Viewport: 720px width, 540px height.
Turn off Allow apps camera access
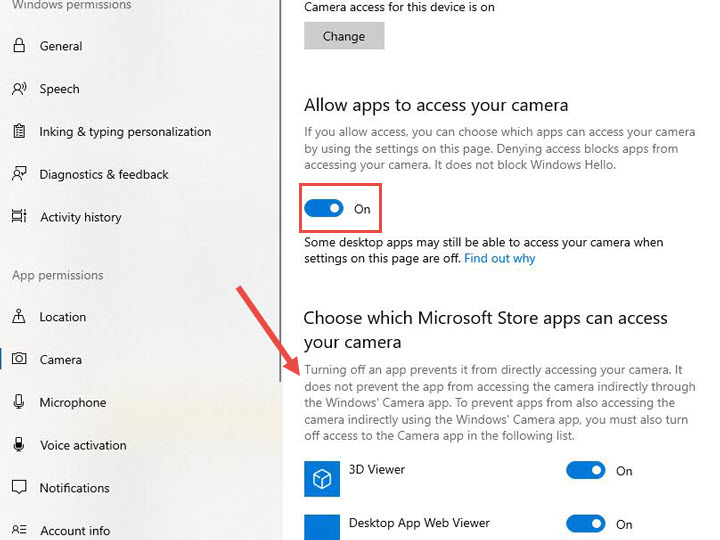324,209
